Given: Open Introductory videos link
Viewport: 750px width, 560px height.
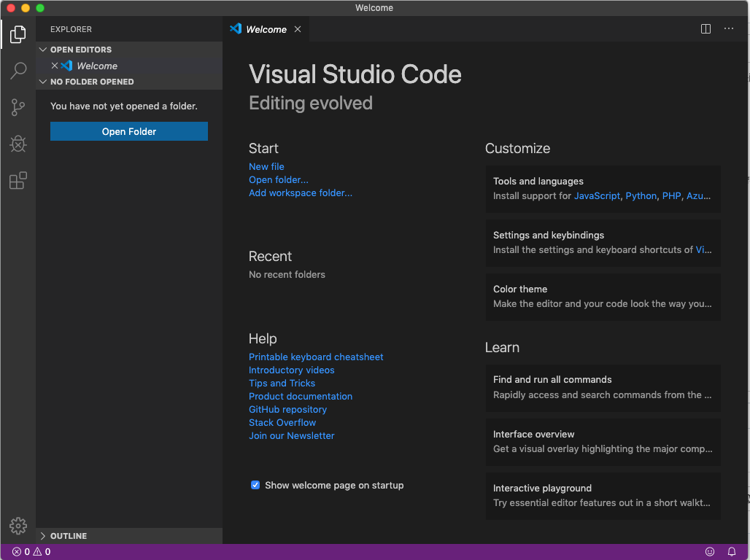Looking at the screenshot, I should click(x=291, y=370).
